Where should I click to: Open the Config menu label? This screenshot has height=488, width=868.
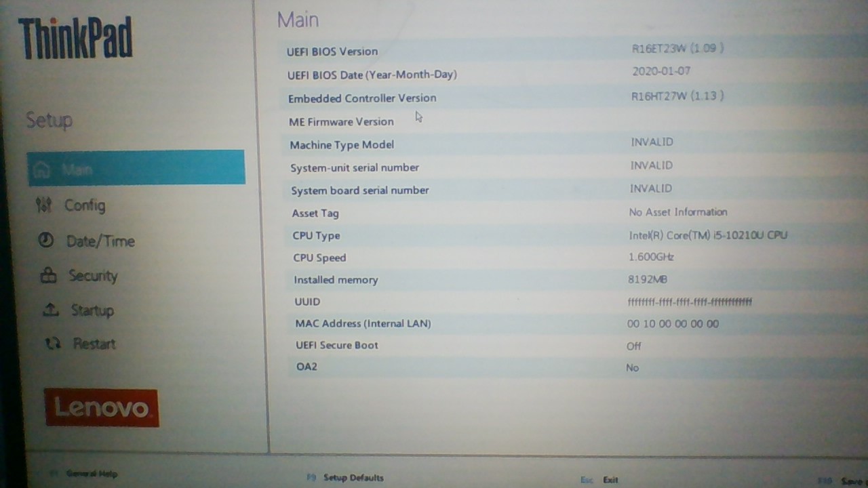coord(85,205)
